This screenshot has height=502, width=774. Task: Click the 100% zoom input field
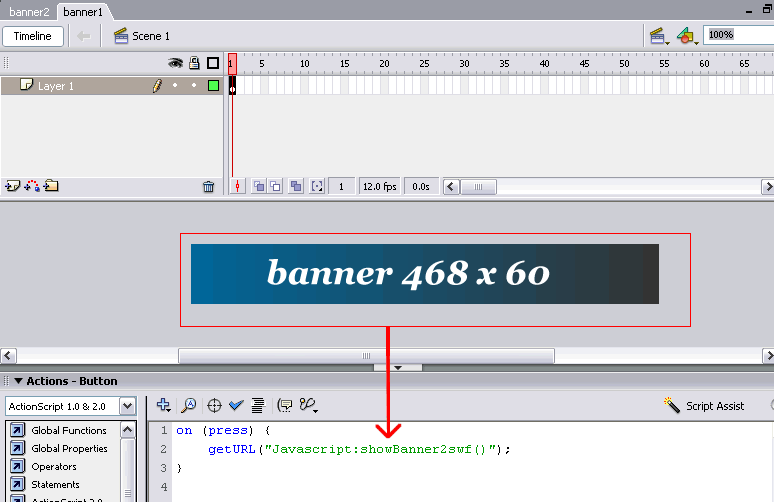coord(738,35)
